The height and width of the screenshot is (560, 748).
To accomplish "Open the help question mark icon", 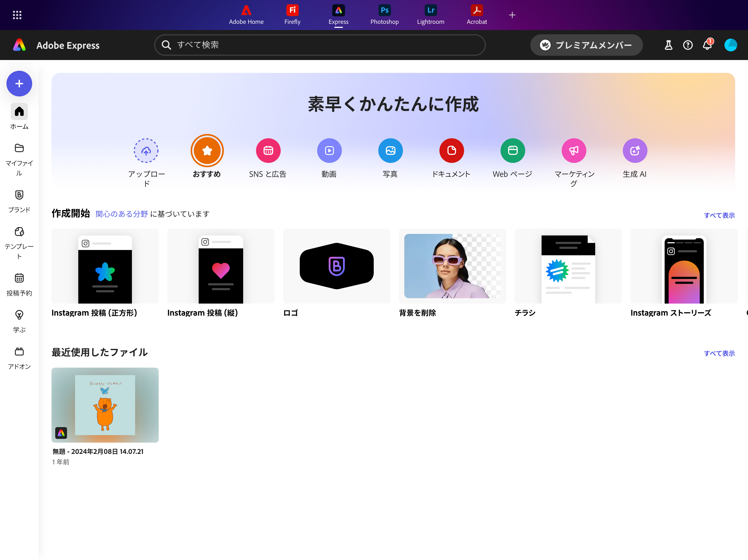I will point(687,45).
